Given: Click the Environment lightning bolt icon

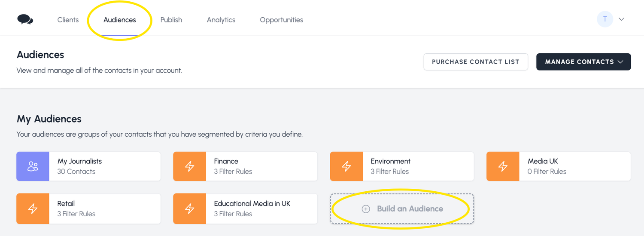Looking at the screenshot, I should click(x=346, y=166).
